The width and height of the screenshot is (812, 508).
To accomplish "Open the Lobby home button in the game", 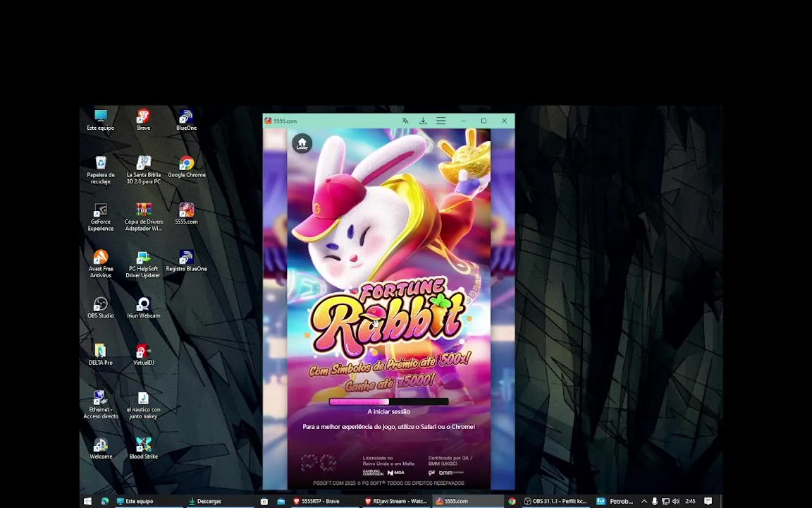I will (x=302, y=144).
